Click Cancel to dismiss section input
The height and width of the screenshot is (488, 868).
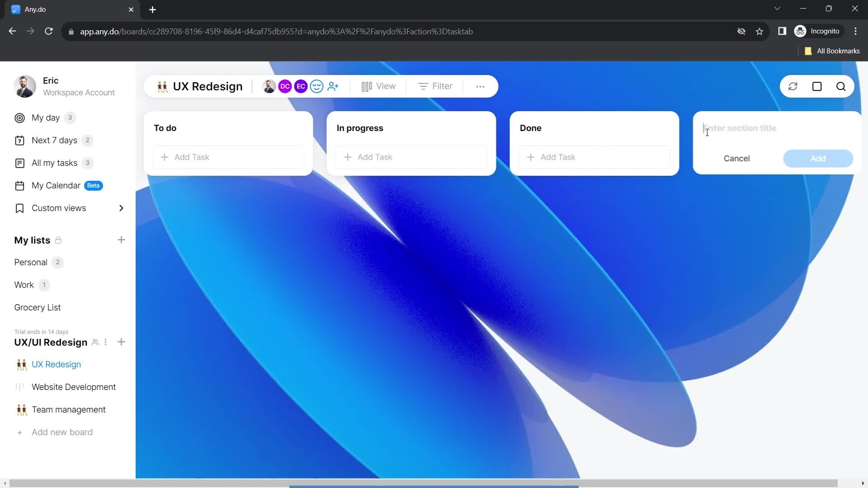[x=736, y=159]
